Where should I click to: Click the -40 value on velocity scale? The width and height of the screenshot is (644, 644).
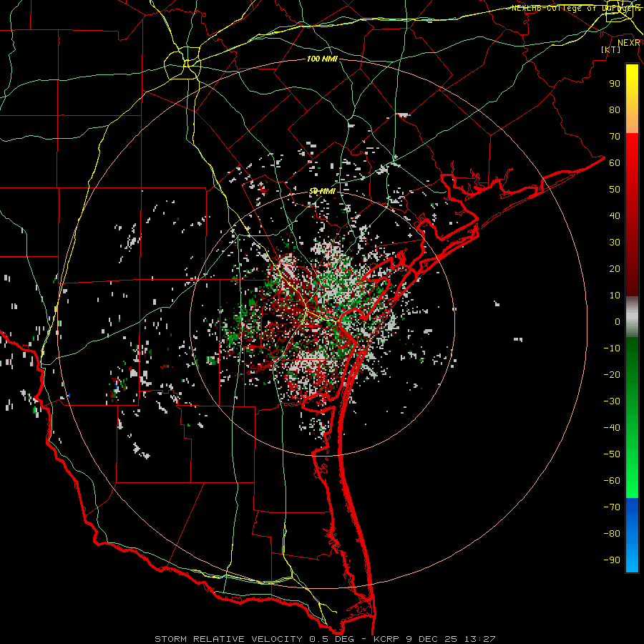612,428
